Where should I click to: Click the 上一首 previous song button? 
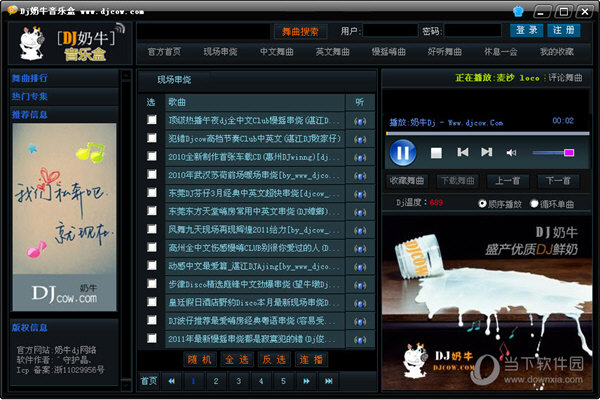point(507,181)
